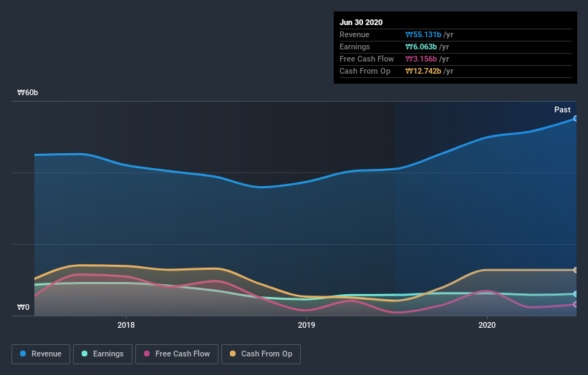Toggle the Earnings series legend button
Screen dimensions: 588x375
(x=102, y=354)
